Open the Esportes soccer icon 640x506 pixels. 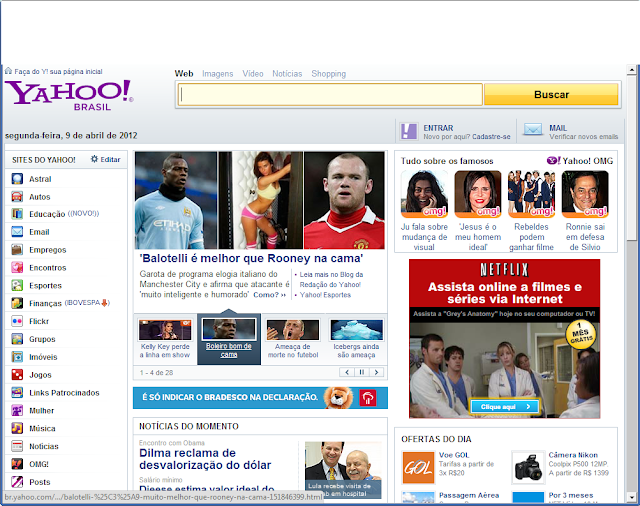17,285
